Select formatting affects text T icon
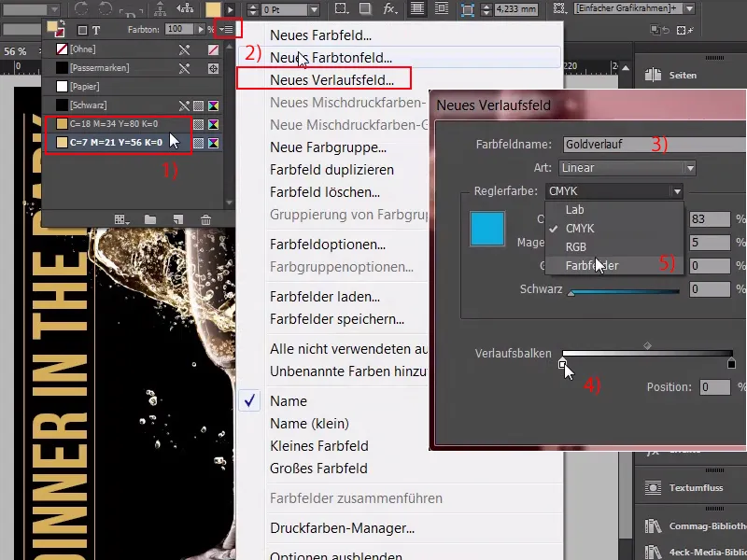Screen dimensions: 747x560 click(96, 31)
